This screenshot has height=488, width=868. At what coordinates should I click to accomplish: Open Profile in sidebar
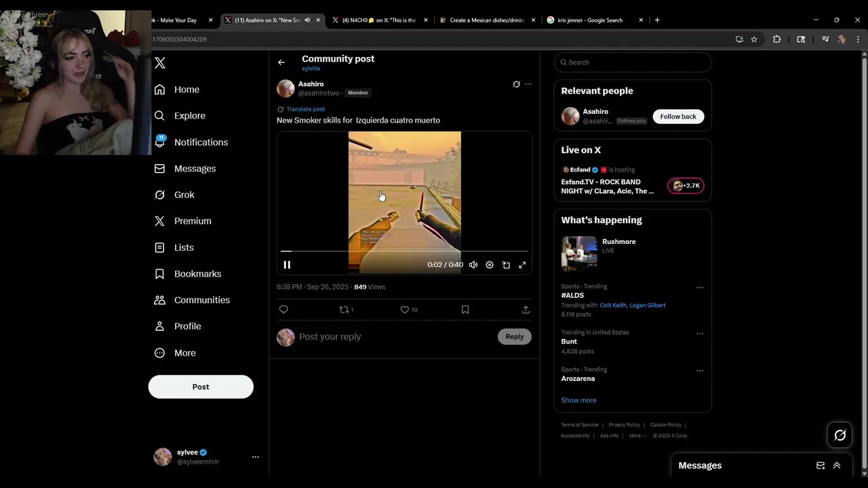point(178,327)
